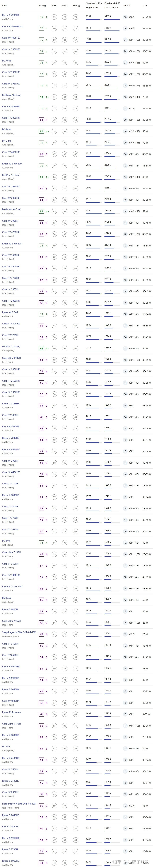The image size is (153, 868).
Task: Click the M4 Max (16-Core) rating badge 93
Action: coord(42,97)
